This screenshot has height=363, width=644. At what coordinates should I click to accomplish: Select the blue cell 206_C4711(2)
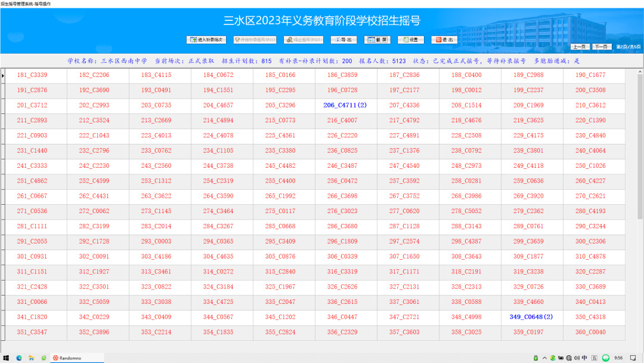[345, 105]
